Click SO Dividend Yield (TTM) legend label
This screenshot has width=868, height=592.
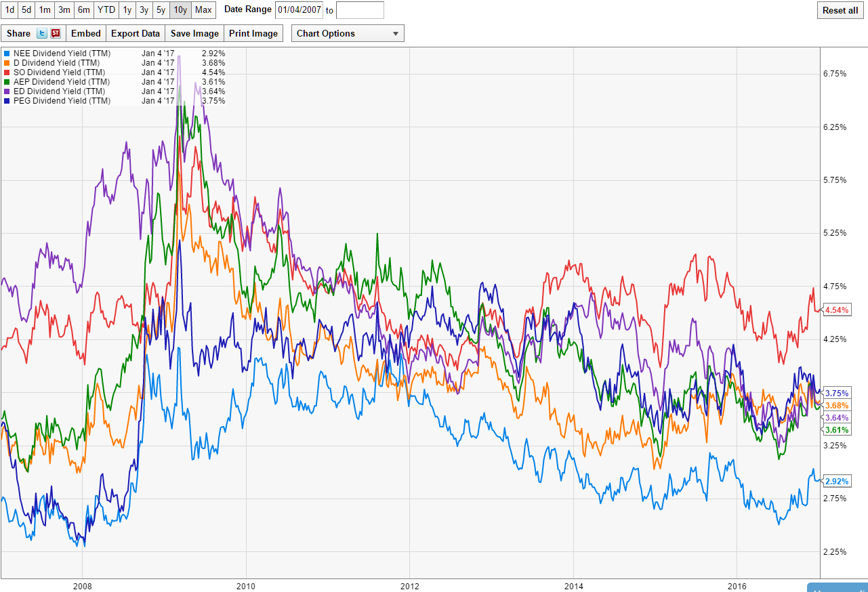tap(59, 72)
